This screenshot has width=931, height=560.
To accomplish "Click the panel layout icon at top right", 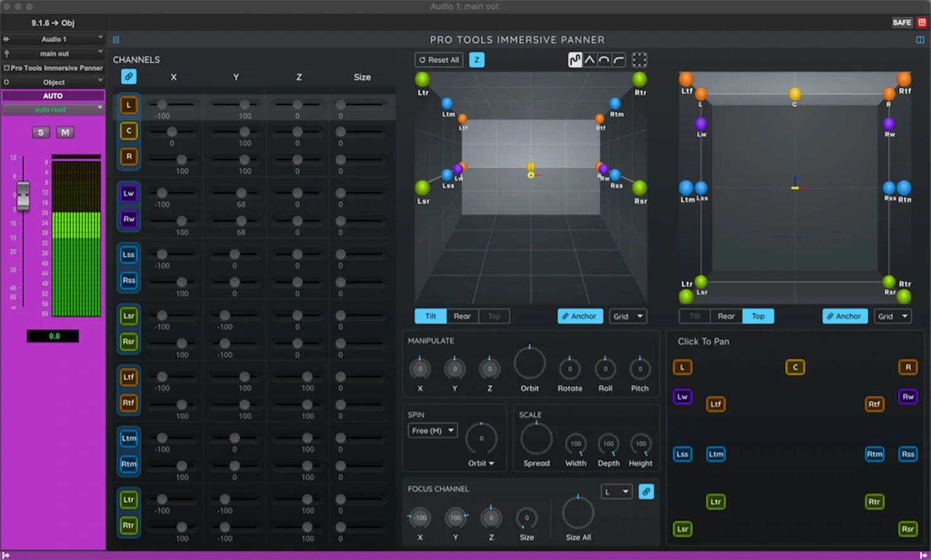I will [920, 39].
